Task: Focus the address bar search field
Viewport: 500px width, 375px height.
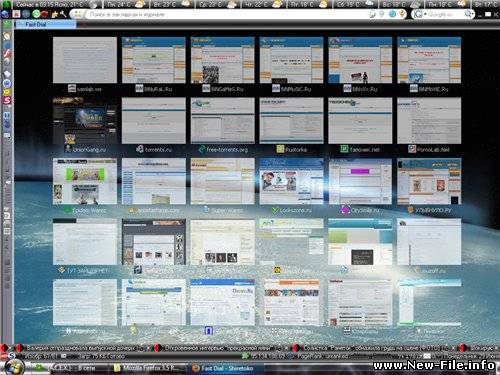Action: click(227, 14)
